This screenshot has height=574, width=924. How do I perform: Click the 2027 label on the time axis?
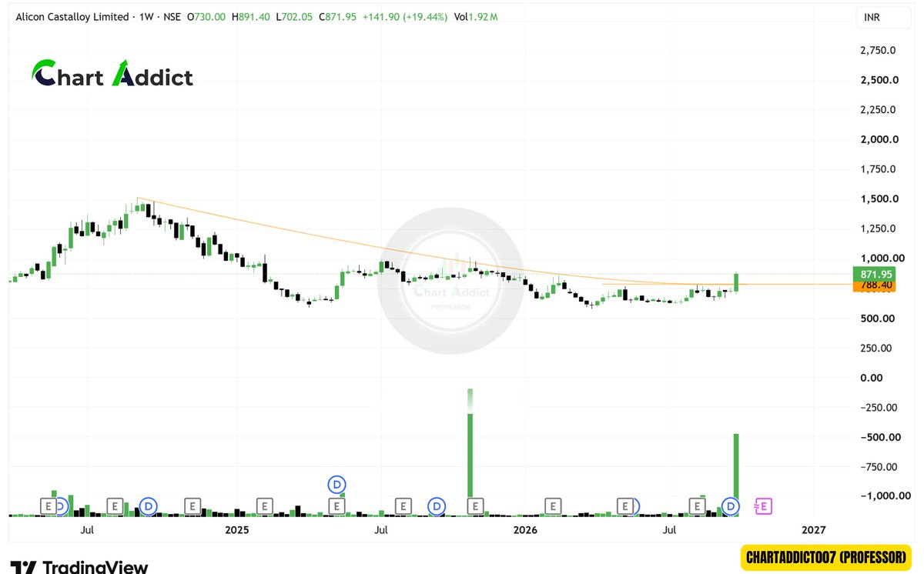(814, 530)
